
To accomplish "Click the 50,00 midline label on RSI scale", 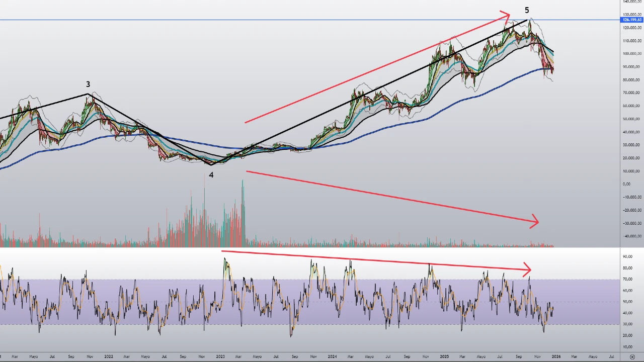I will (x=627, y=302).
